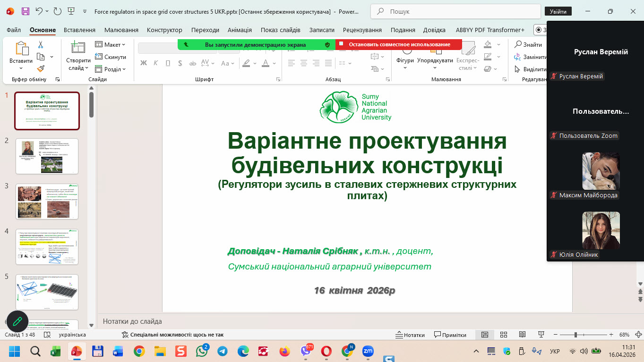Open the Вставлення ribbon tab
The image size is (644, 362).
point(79,30)
